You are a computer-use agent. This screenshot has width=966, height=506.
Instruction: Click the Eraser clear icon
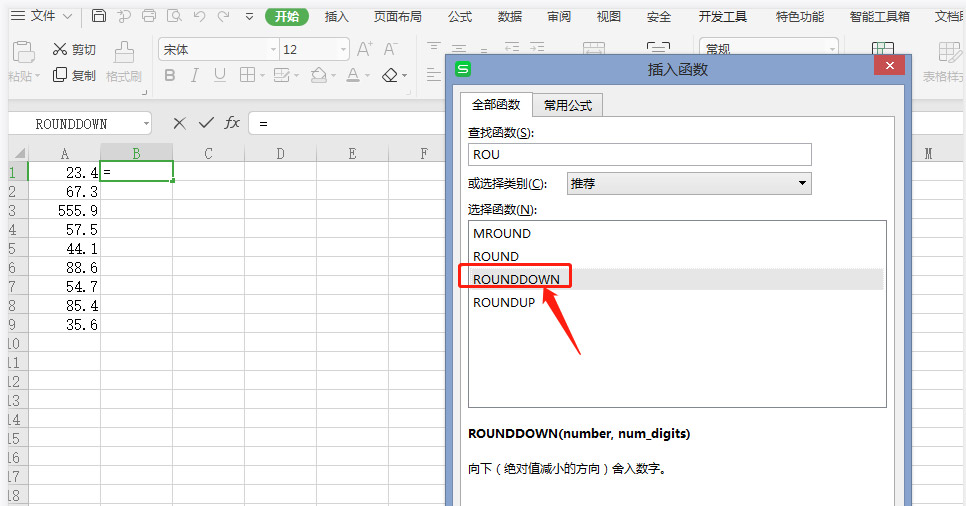click(x=389, y=75)
